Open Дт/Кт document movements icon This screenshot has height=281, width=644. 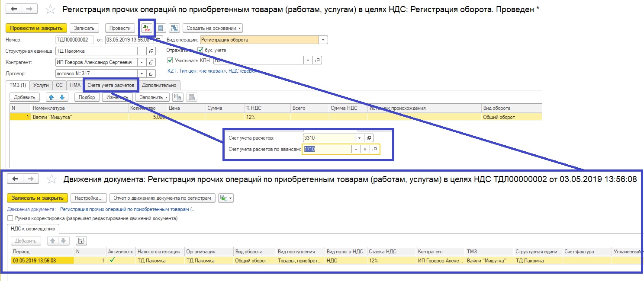pos(147,28)
